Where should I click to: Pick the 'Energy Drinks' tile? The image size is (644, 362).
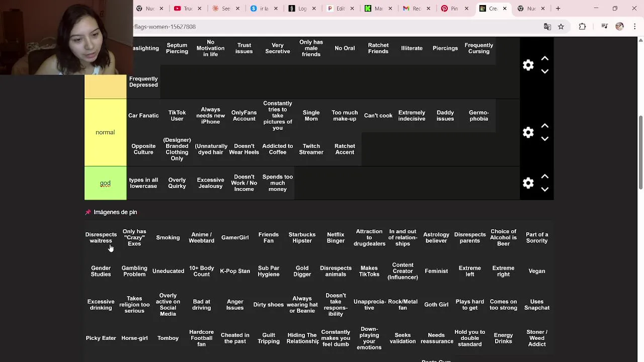pyautogui.click(x=503, y=338)
